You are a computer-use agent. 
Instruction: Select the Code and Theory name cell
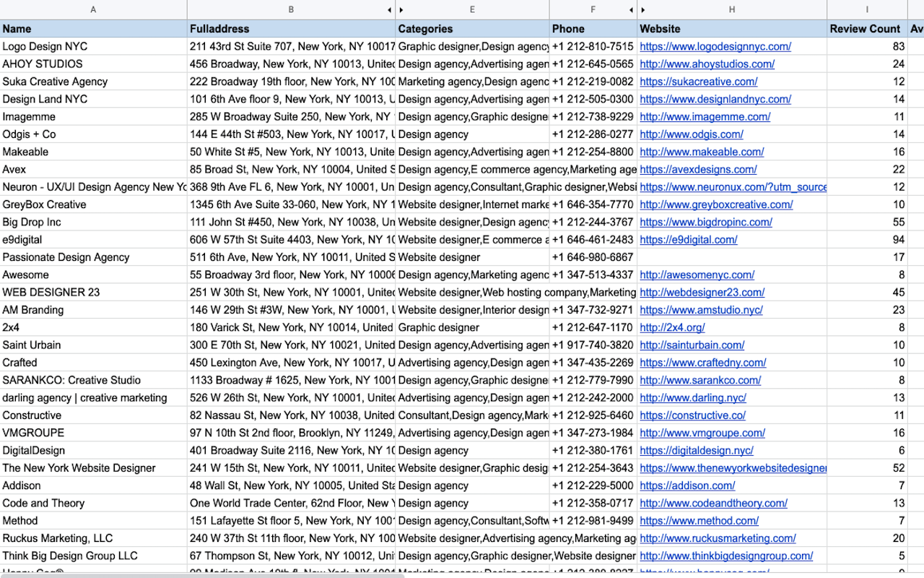[94, 503]
